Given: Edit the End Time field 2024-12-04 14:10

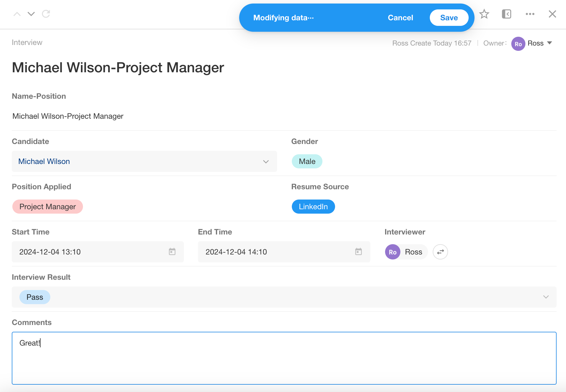Looking at the screenshot, I should pos(284,252).
